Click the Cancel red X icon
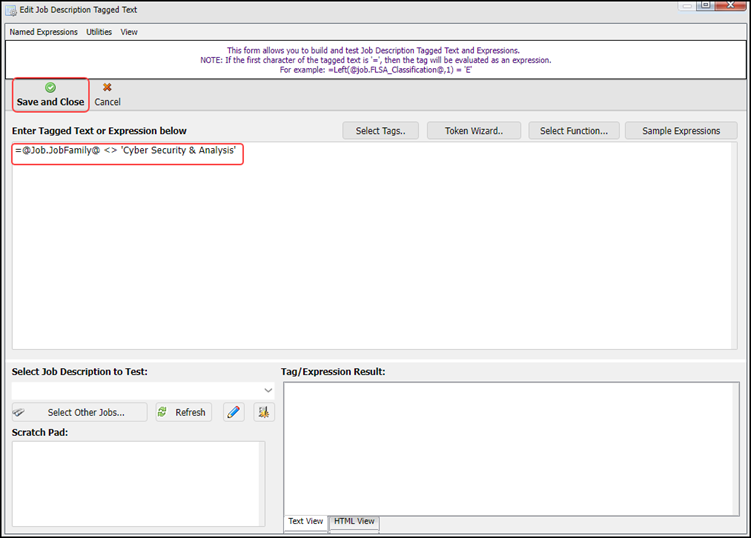Viewport: 751px width, 538px height. pyautogui.click(x=107, y=88)
